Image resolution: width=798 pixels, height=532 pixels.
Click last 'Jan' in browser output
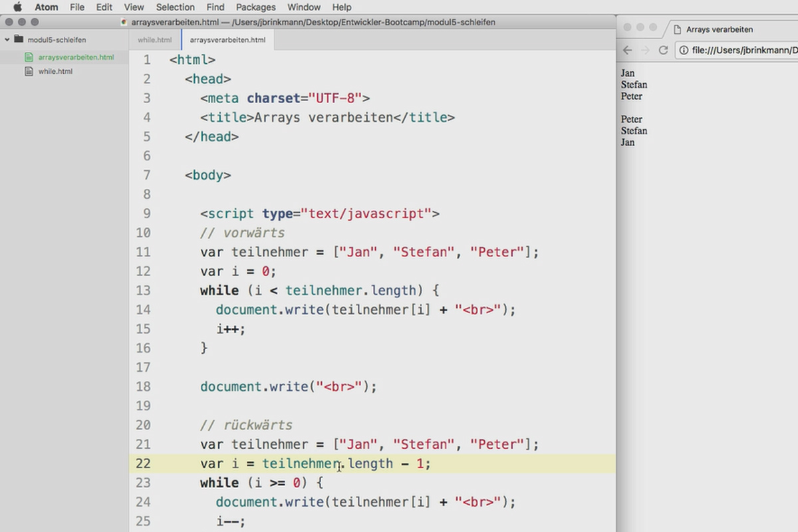[x=628, y=142]
